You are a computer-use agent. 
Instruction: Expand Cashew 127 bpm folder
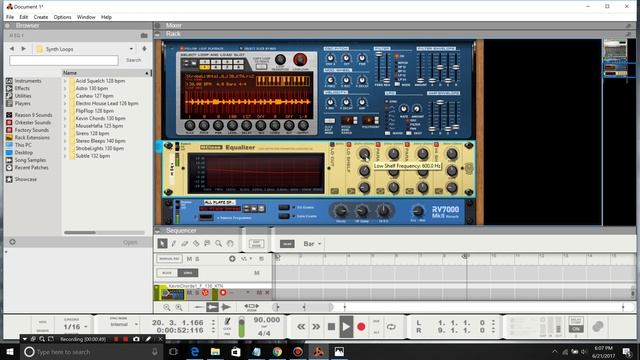click(x=65, y=96)
